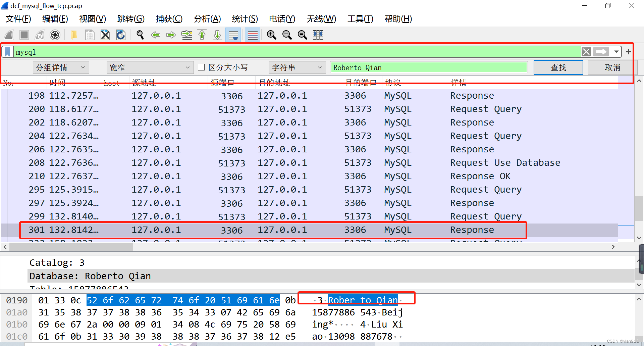Select packet 208 Request Use Database row

pyautogui.click(x=309, y=163)
